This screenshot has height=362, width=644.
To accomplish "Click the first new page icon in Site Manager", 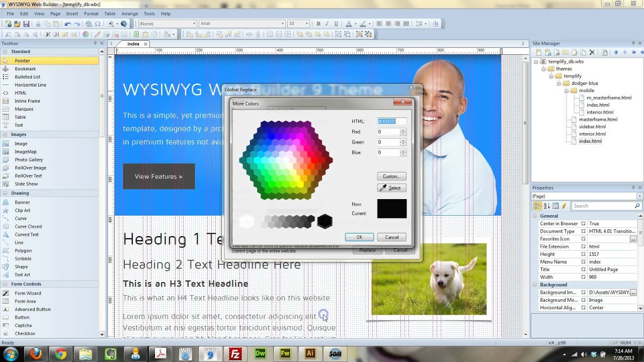I will [x=539, y=52].
